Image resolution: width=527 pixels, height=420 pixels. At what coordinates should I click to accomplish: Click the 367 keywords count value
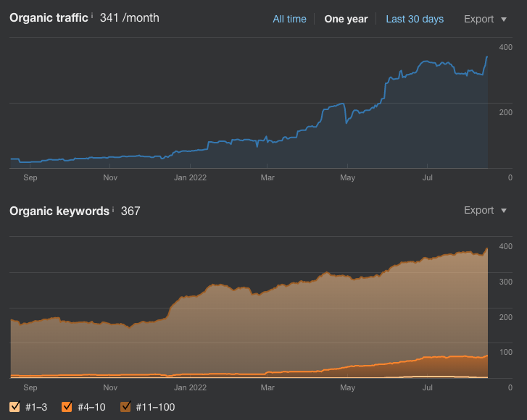click(x=130, y=211)
